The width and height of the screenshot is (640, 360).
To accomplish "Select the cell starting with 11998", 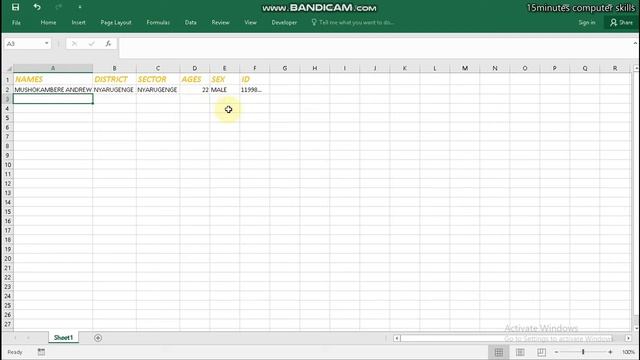I will (255, 89).
